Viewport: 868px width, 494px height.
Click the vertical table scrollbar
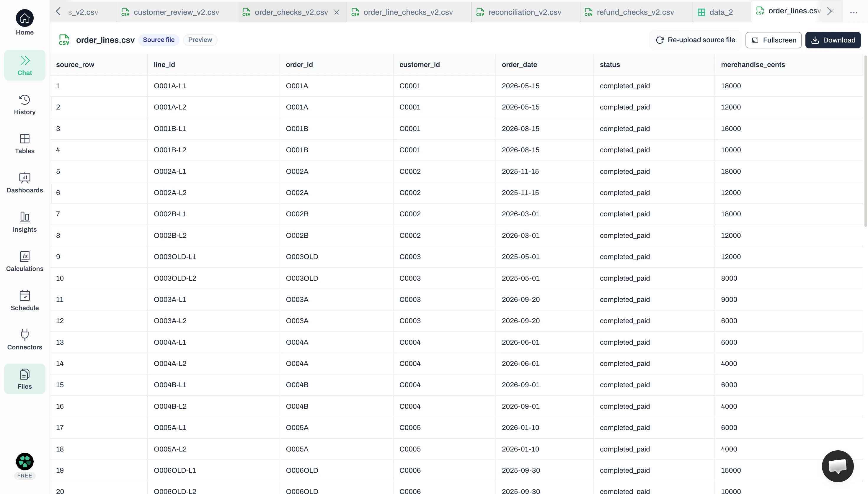(x=865, y=141)
